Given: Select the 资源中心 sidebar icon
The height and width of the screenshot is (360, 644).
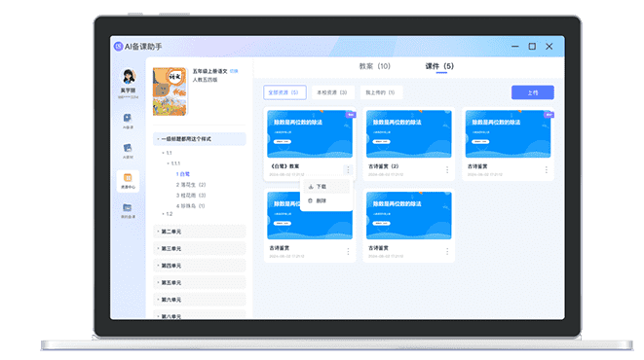Looking at the screenshot, I should click(128, 181).
